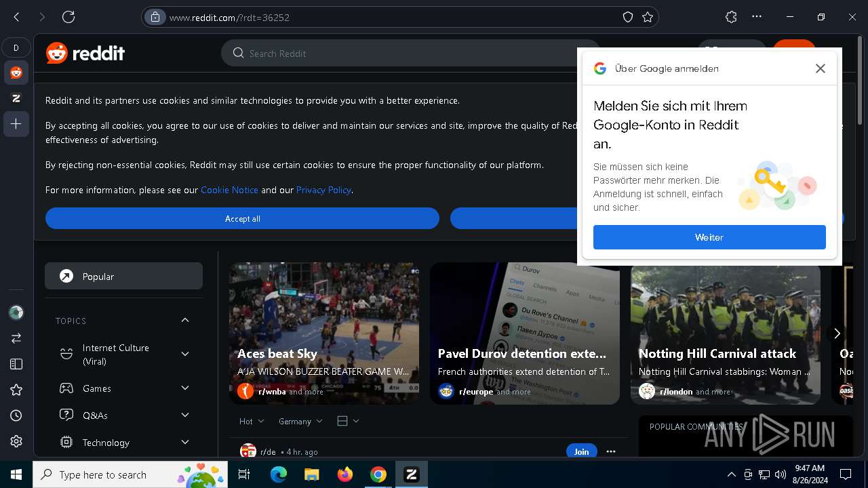Go back with the browser back arrow
This screenshot has width=868, height=488.
pyautogui.click(x=17, y=17)
